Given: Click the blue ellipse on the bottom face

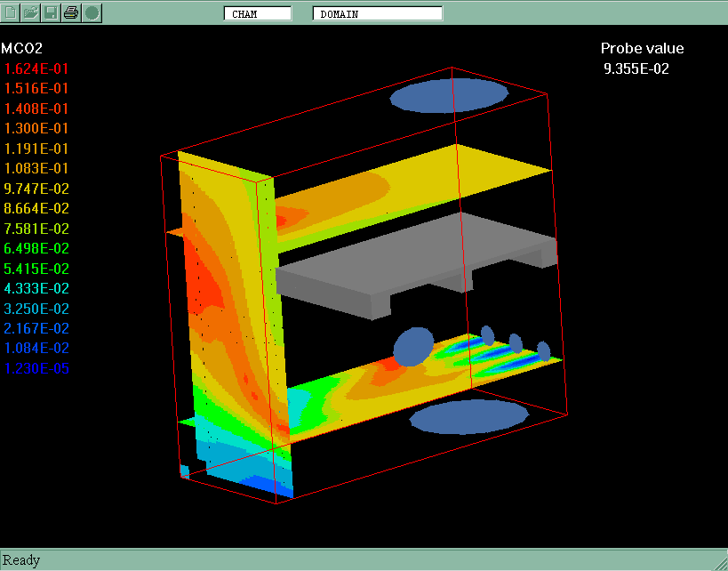Looking at the screenshot, I should (x=468, y=416).
